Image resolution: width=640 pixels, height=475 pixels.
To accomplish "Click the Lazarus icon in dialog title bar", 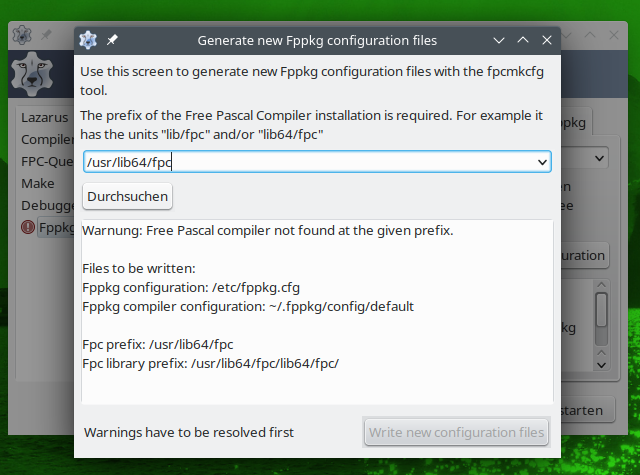I will click(88, 40).
